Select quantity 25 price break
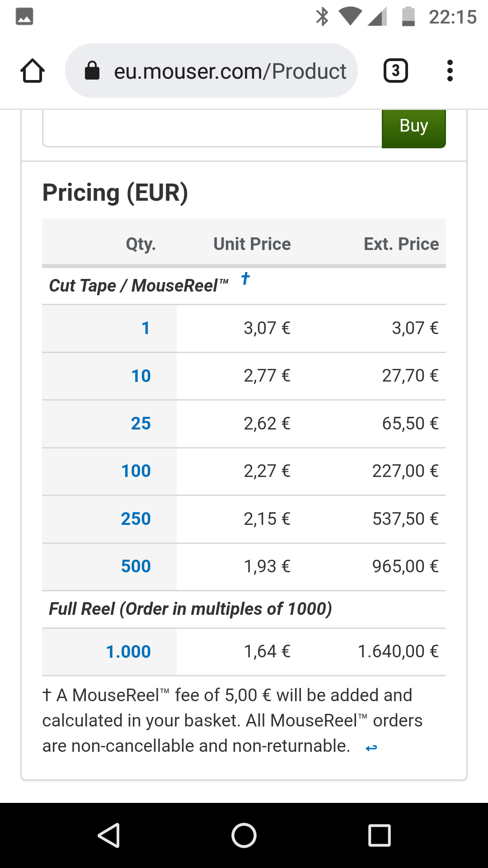This screenshot has width=488, height=868. coord(141,424)
